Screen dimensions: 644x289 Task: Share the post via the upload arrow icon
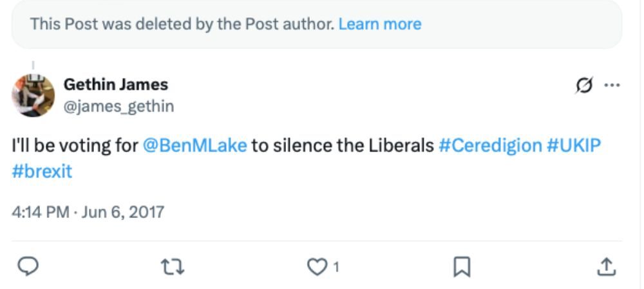[x=606, y=265]
